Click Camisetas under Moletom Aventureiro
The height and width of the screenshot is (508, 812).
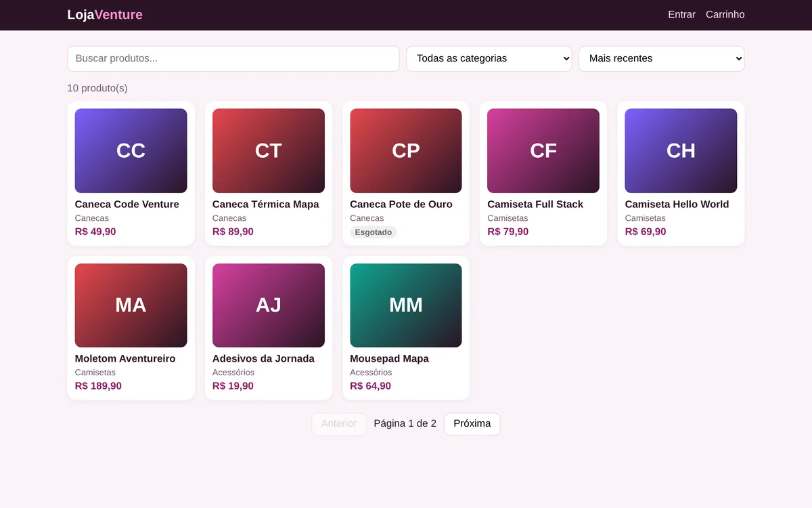pos(95,373)
